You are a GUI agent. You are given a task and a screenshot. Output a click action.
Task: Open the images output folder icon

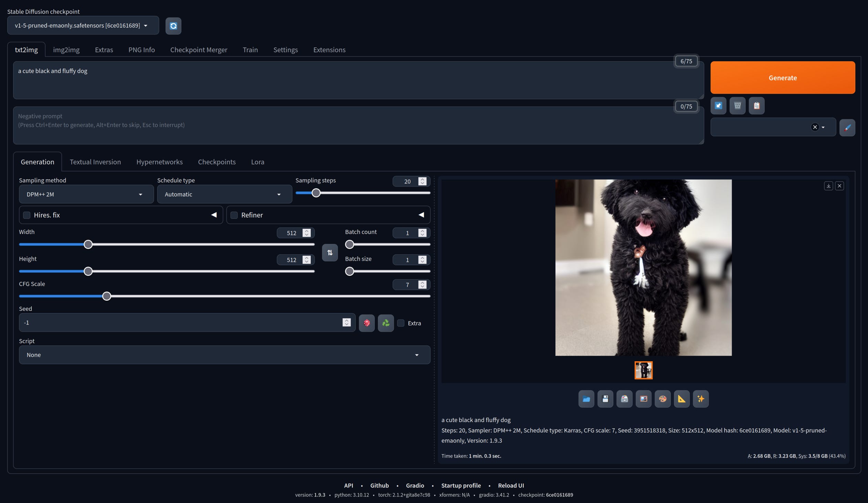click(x=586, y=399)
